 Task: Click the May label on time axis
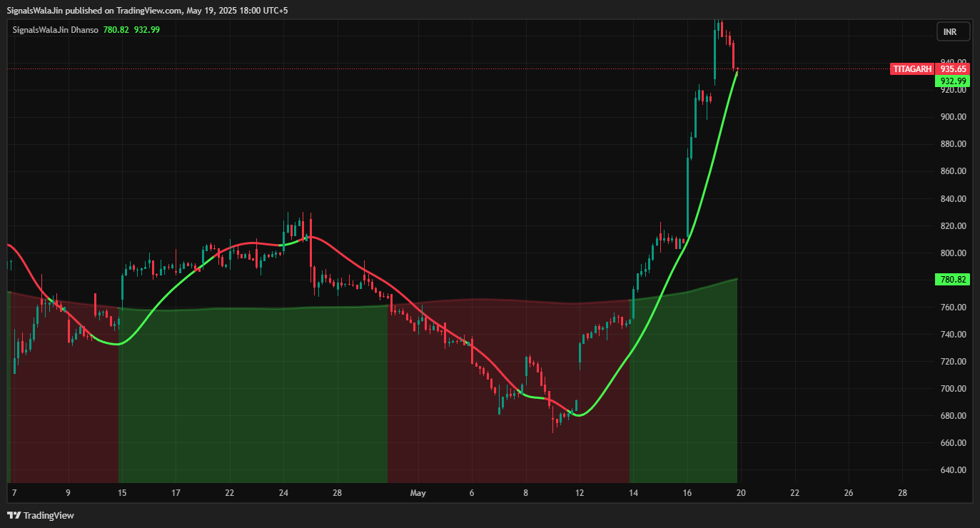(418, 493)
